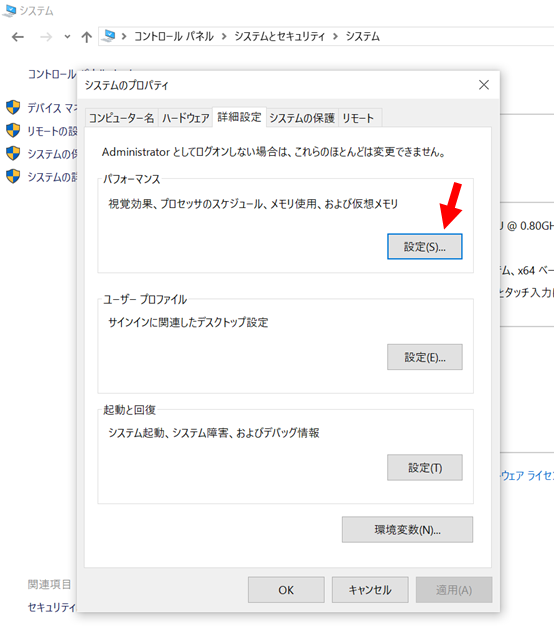Image resolution: width=554 pixels, height=632 pixels.
Task: Expand chevron before コントロール パネル breadcrumb
Action: [x=124, y=37]
